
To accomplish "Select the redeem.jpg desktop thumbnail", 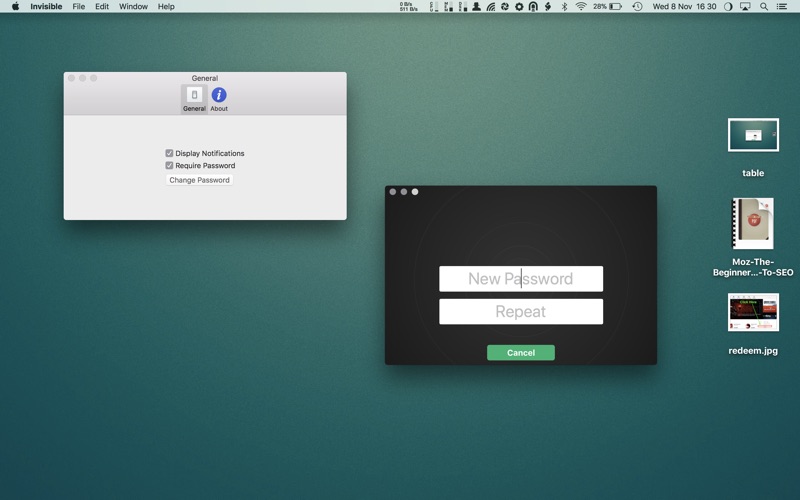I will click(x=753, y=313).
